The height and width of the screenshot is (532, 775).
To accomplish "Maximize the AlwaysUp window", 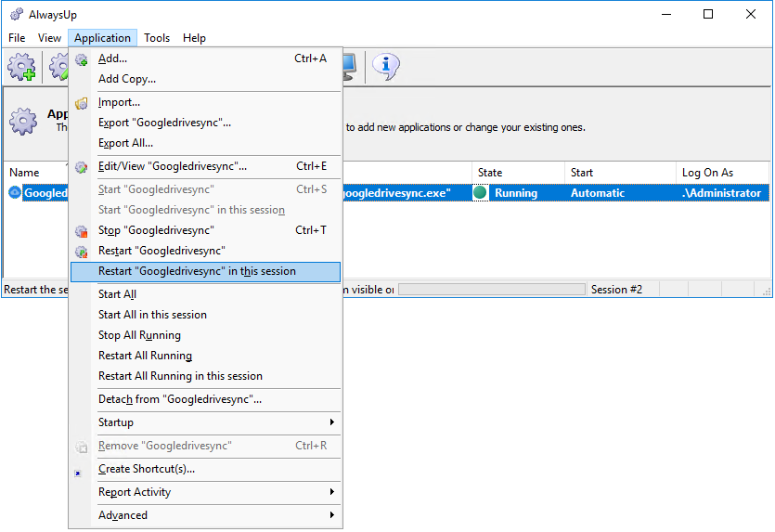I will [708, 14].
